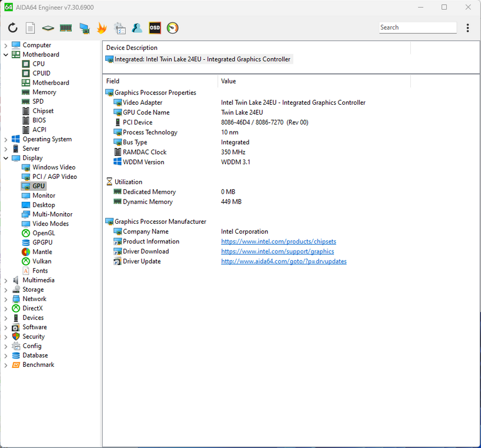Expand the Computer tree node
The height and width of the screenshot is (448, 481).
pyautogui.click(x=6, y=46)
